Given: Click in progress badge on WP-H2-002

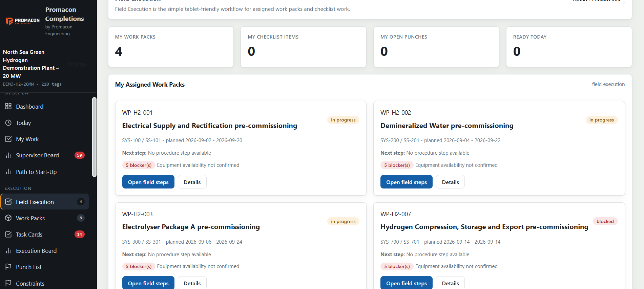Looking at the screenshot, I should (601, 120).
